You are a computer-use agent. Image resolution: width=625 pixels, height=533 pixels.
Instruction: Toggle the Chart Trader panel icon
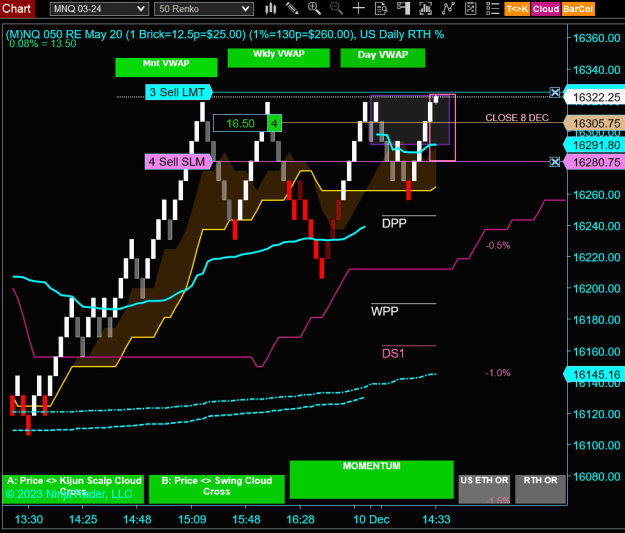[403, 8]
